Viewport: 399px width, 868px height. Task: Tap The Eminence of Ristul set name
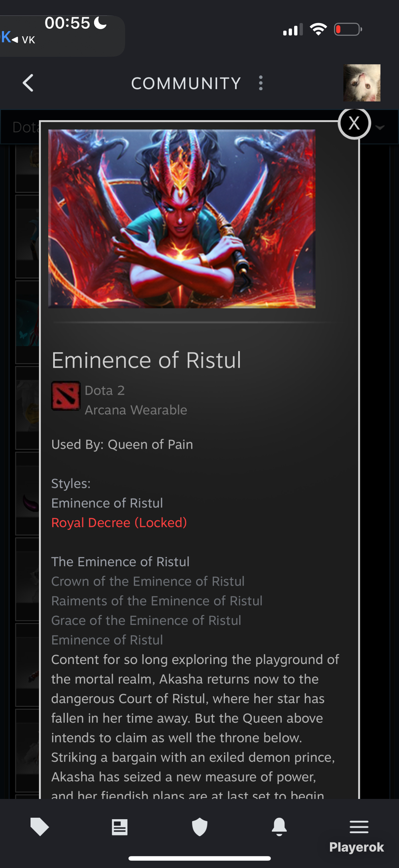120,562
